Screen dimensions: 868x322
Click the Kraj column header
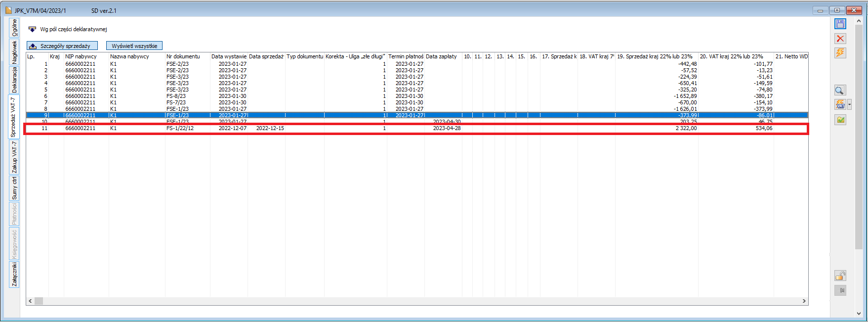56,56
